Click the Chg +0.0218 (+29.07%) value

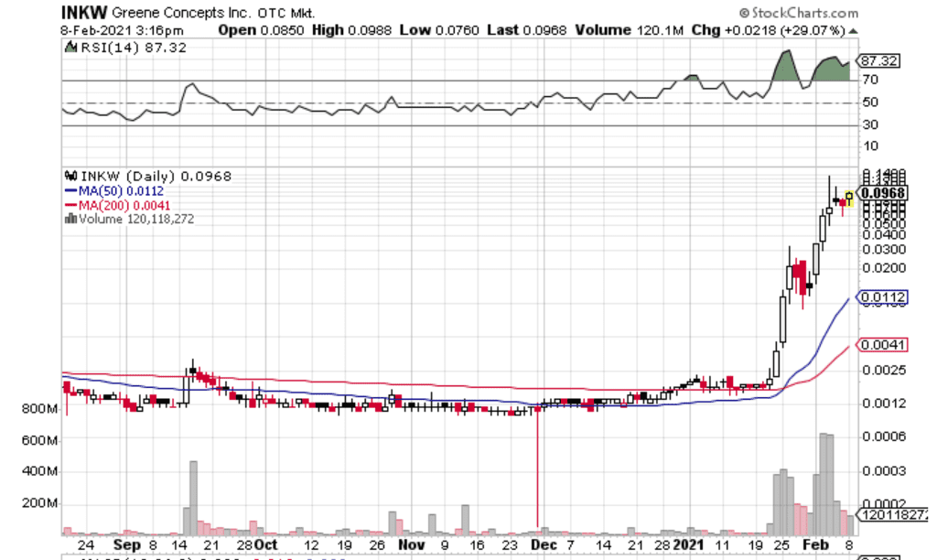(769, 30)
